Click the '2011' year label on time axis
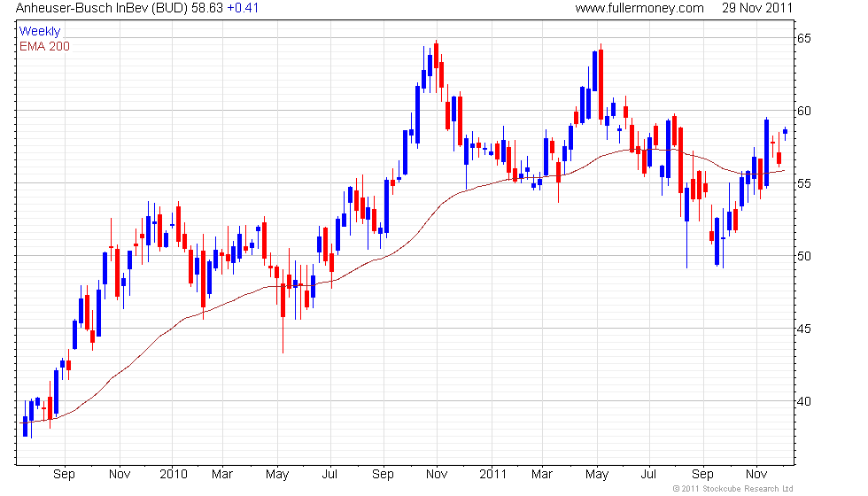 coord(492,475)
